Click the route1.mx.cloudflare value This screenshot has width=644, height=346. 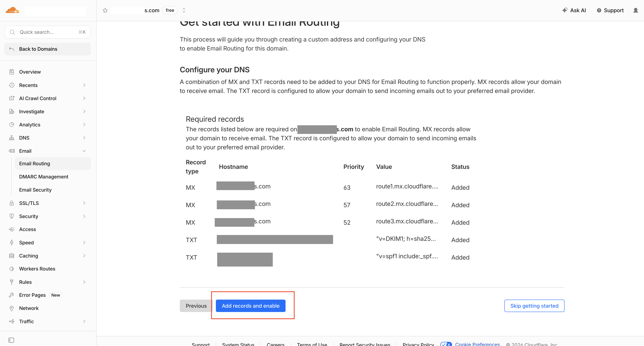[407, 187]
